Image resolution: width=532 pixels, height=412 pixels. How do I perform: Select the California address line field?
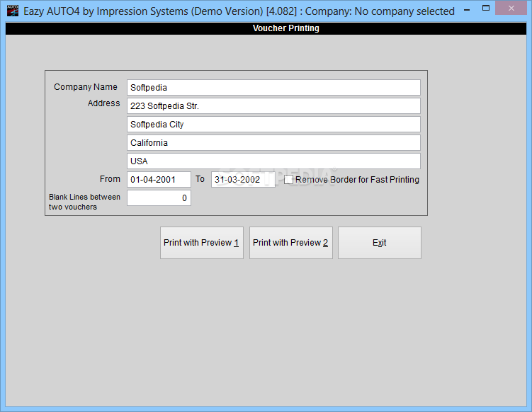pyautogui.click(x=273, y=142)
